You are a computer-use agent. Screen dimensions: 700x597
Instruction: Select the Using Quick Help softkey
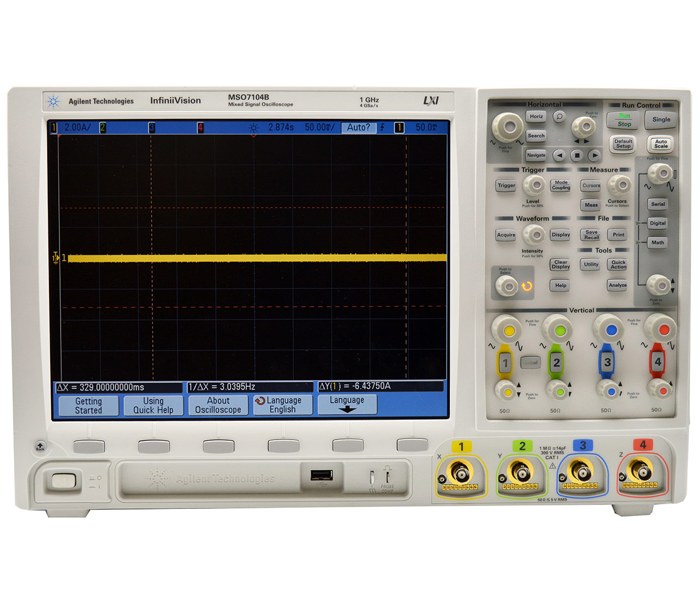tap(153, 405)
